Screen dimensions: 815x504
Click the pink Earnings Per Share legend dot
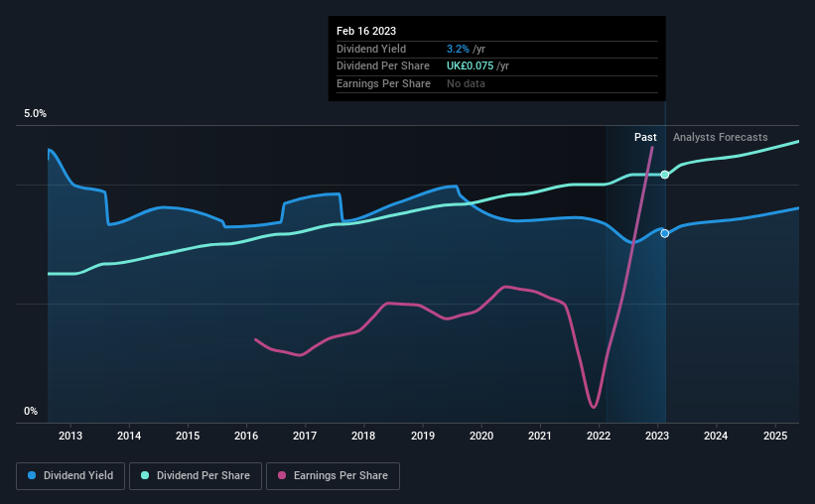[282, 475]
